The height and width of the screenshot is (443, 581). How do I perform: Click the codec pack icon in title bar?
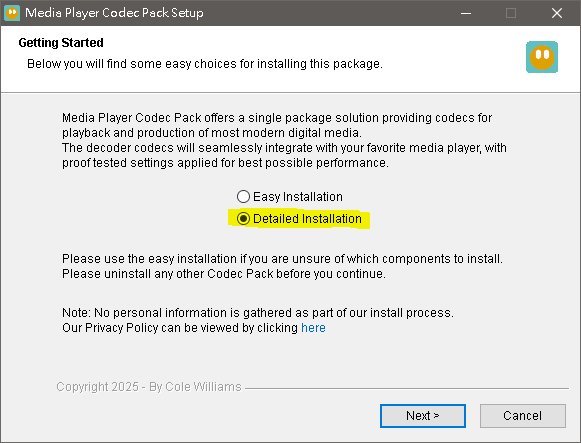[12, 13]
